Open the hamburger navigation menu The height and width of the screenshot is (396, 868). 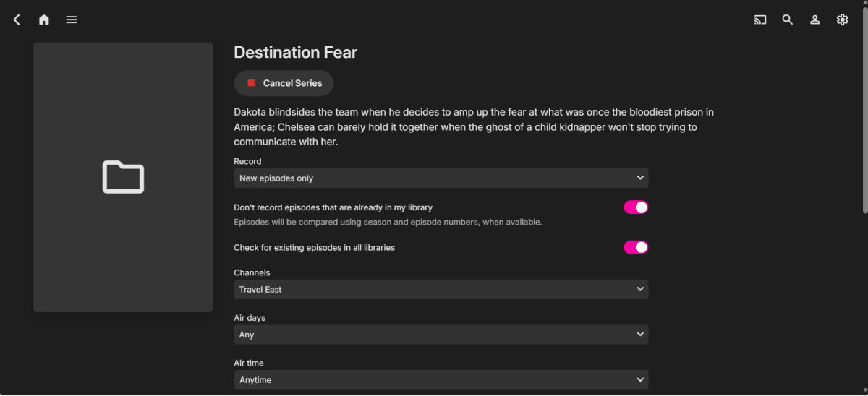tap(72, 20)
